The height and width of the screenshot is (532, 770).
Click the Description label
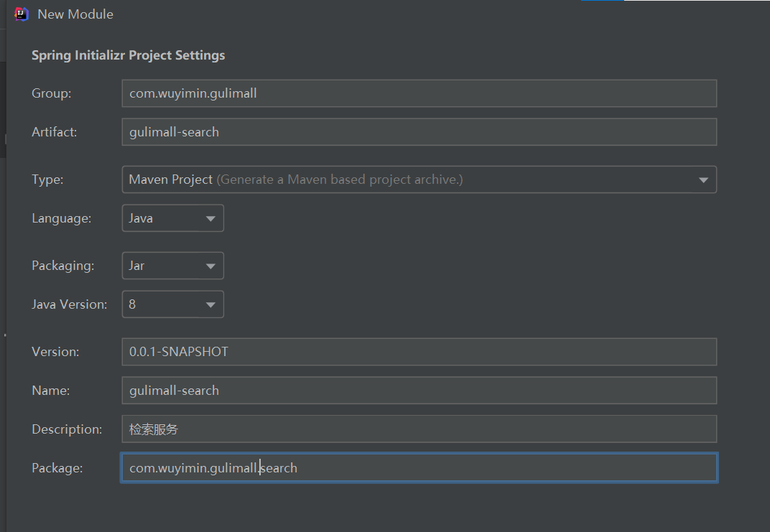coord(68,429)
